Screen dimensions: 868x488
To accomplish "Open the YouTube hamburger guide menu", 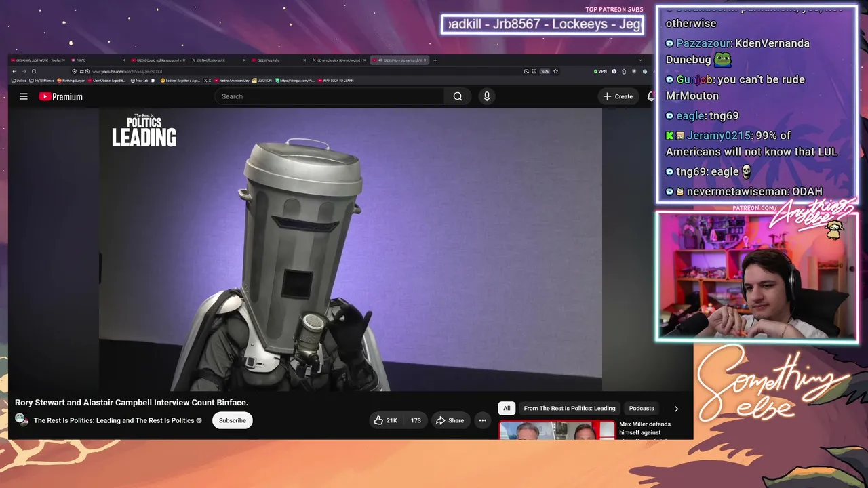I will pos(23,96).
